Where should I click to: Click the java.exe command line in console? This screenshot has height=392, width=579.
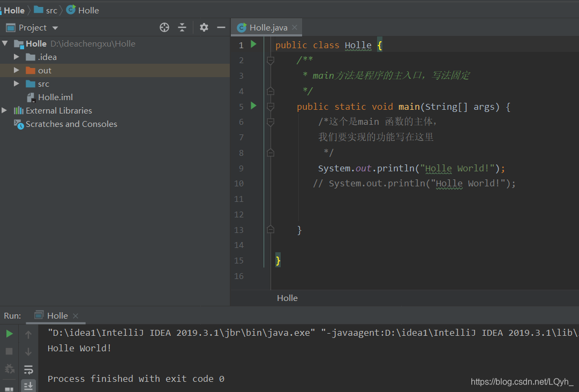(x=313, y=333)
